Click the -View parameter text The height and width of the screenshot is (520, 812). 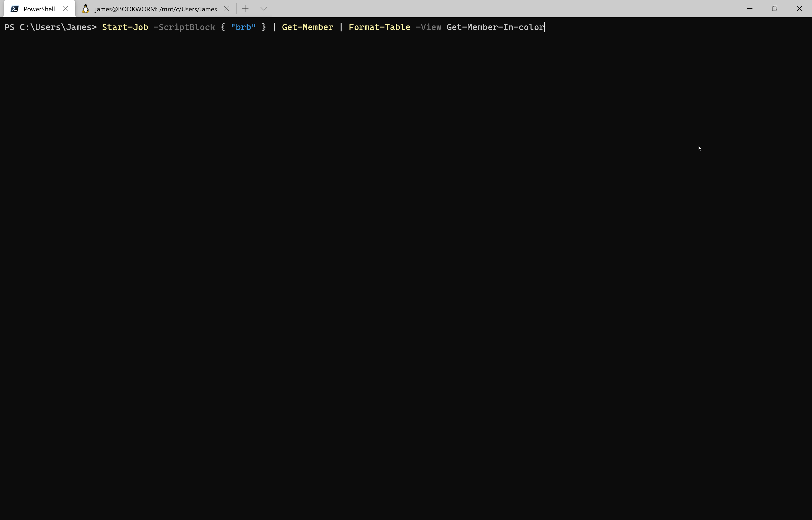428,27
